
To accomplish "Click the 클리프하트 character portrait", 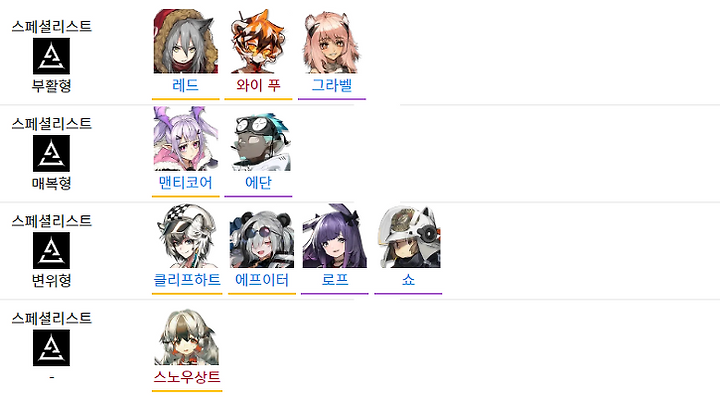I will click(187, 236).
